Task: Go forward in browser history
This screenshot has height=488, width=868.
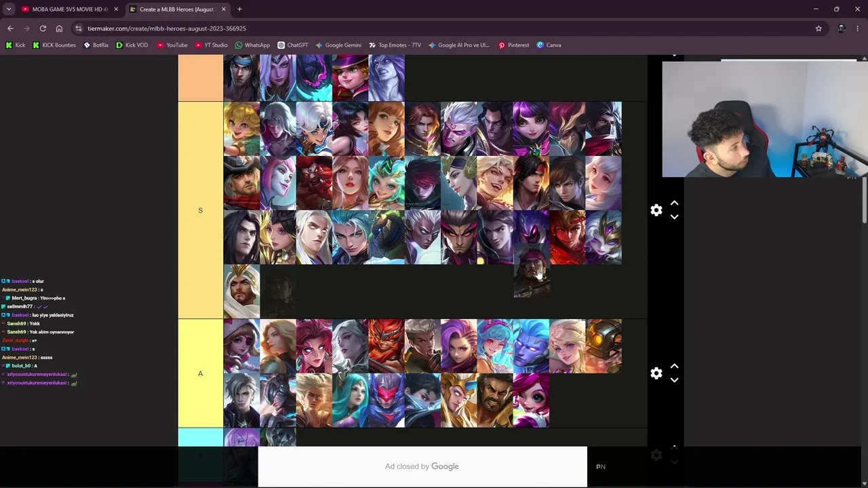Action: (26, 28)
